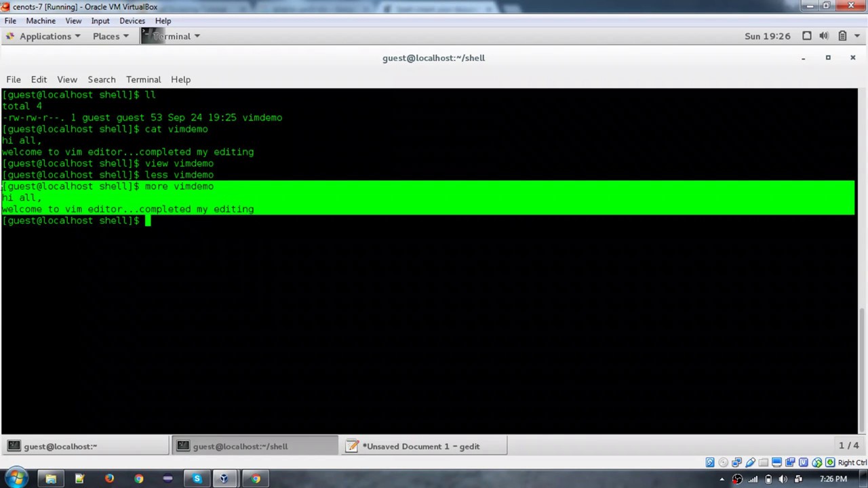Click the clipboard icon in GNOME top bar
The image size is (868, 488).
(x=842, y=36)
